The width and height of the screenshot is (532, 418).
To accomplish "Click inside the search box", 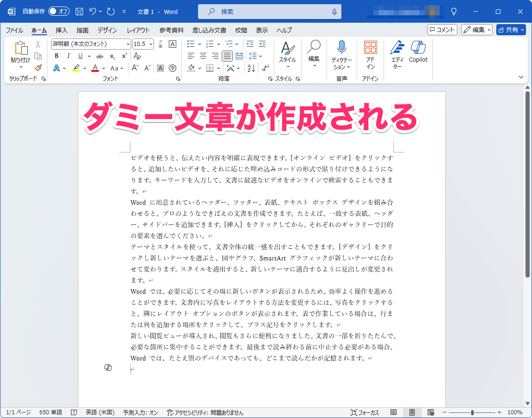I will tap(269, 12).
